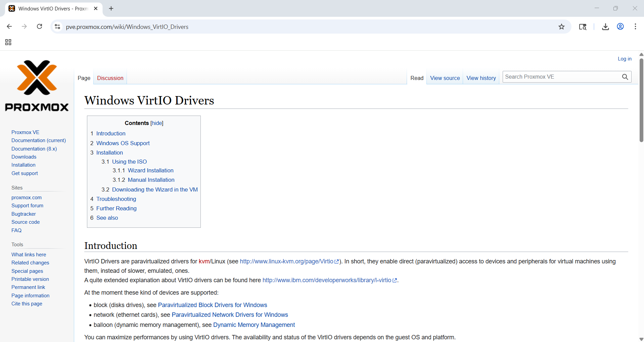Open Paravirtualized Block Drivers for Windows

(213, 305)
